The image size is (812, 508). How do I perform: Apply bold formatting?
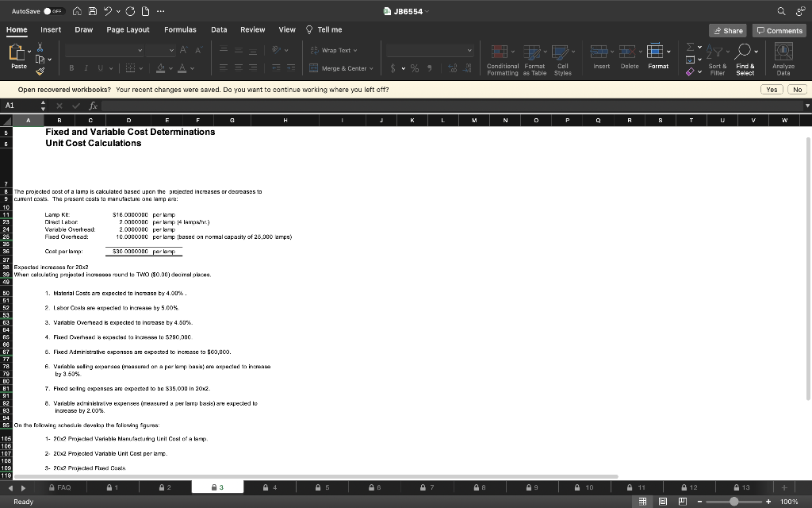tap(72, 68)
